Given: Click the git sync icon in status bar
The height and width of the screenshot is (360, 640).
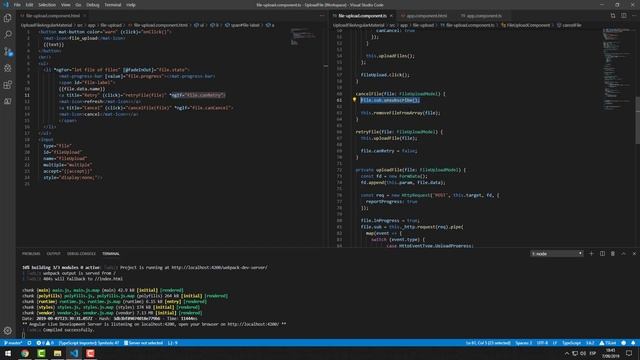Looking at the screenshot, I should point(29,343).
